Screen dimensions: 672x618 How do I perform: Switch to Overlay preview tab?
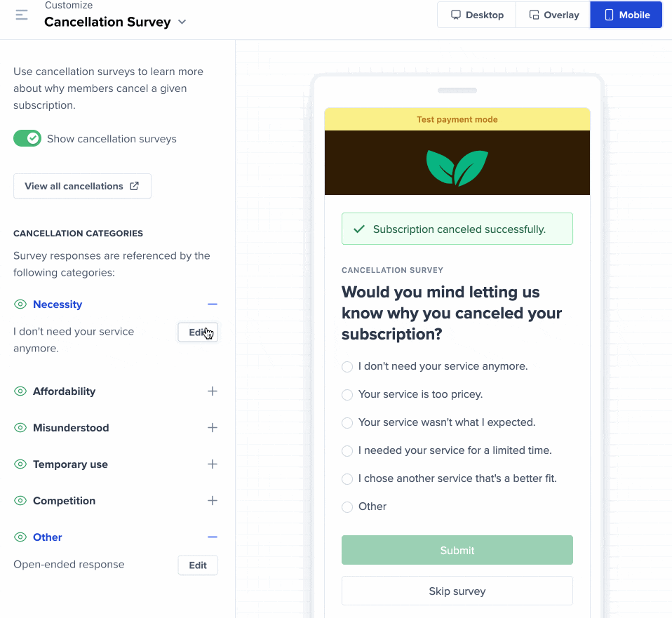pos(553,15)
